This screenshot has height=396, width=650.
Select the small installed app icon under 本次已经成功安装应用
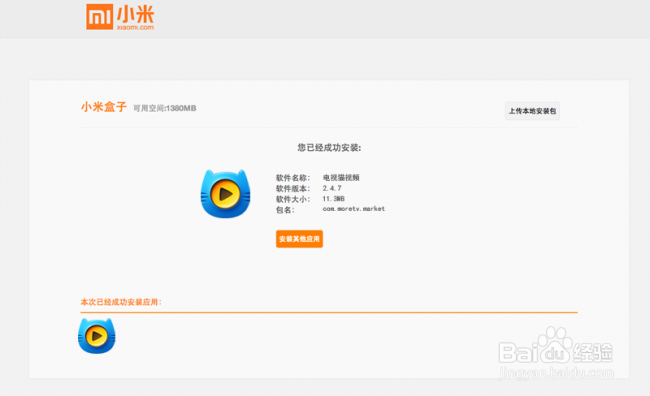coord(97,336)
